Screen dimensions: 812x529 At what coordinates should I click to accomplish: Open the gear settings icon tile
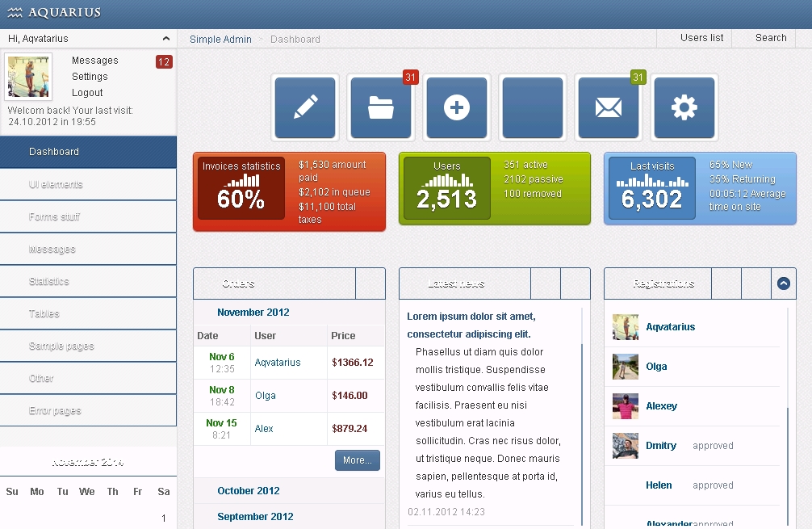click(x=684, y=107)
